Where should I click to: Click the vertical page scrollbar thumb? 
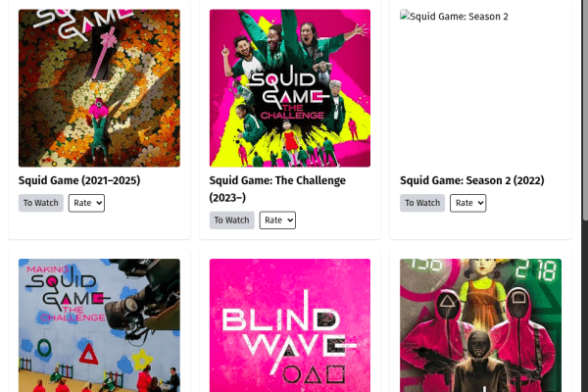click(x=585, y=111)
